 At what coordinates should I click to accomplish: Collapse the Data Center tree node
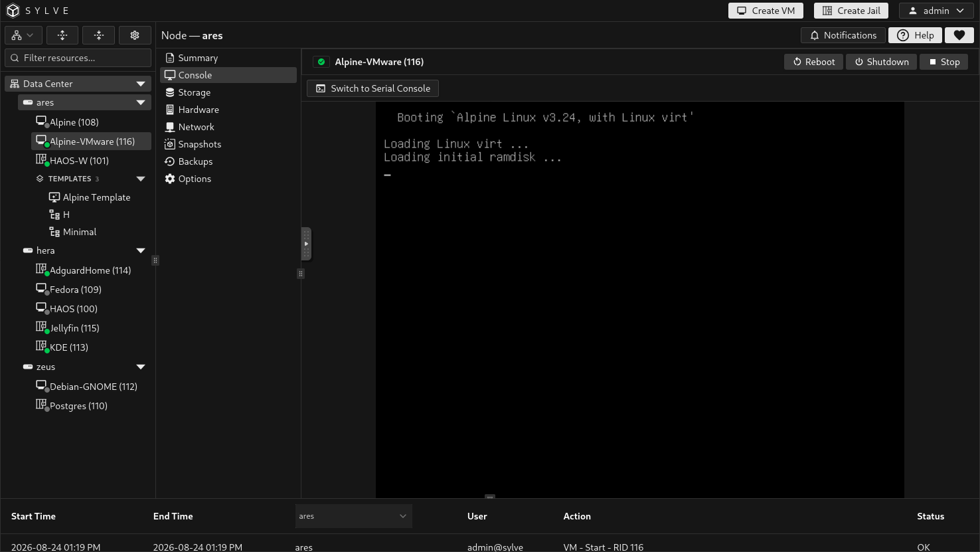(x=141, y=84)
